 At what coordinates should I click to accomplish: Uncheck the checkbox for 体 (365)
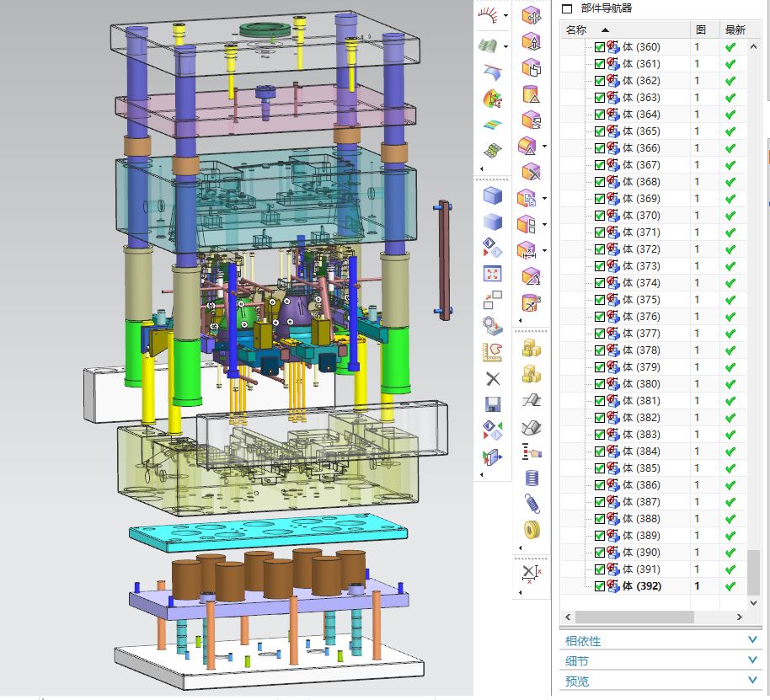pos(600,131)
